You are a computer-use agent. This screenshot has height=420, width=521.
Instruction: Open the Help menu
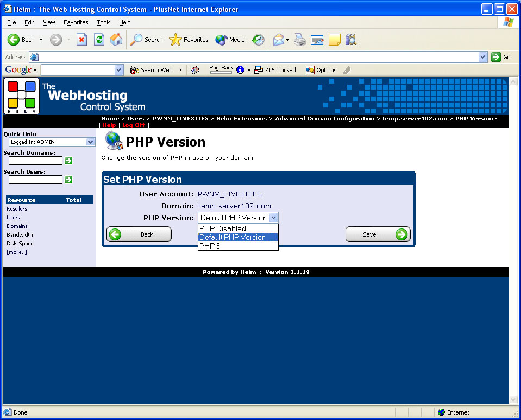pos(124,22)
